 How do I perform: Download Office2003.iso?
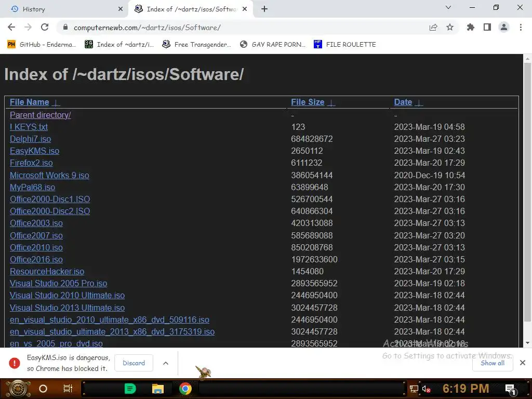[x=36, y=223]
